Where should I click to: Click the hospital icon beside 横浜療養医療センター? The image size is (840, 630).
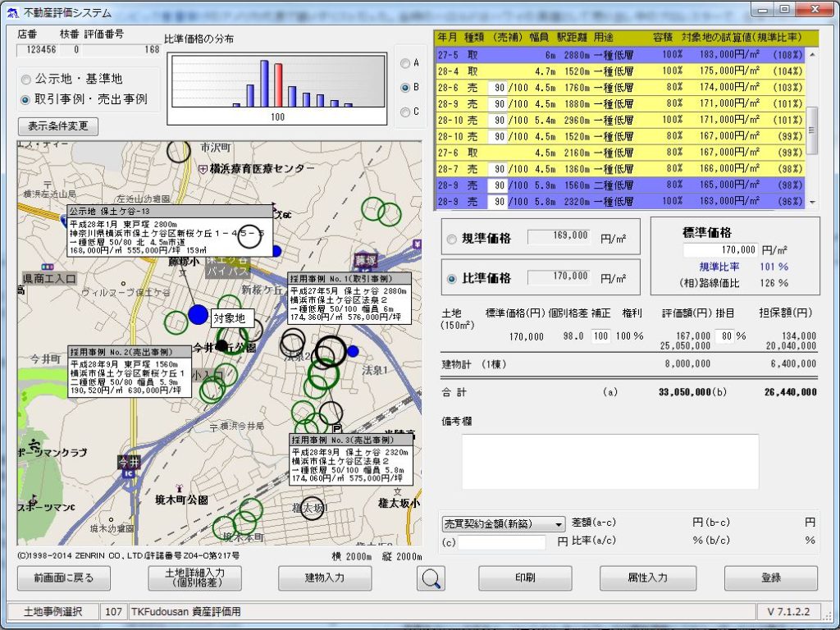[x=203, y=168]
